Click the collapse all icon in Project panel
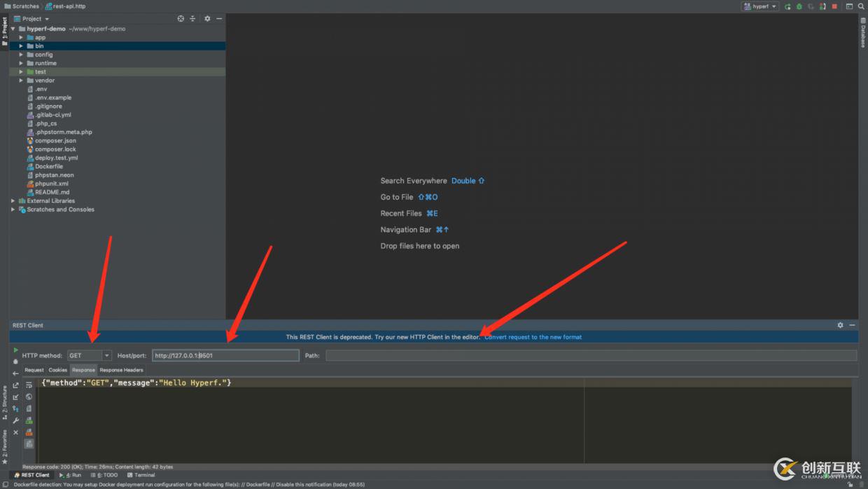868x489 pixels. (x=192, y=19)
